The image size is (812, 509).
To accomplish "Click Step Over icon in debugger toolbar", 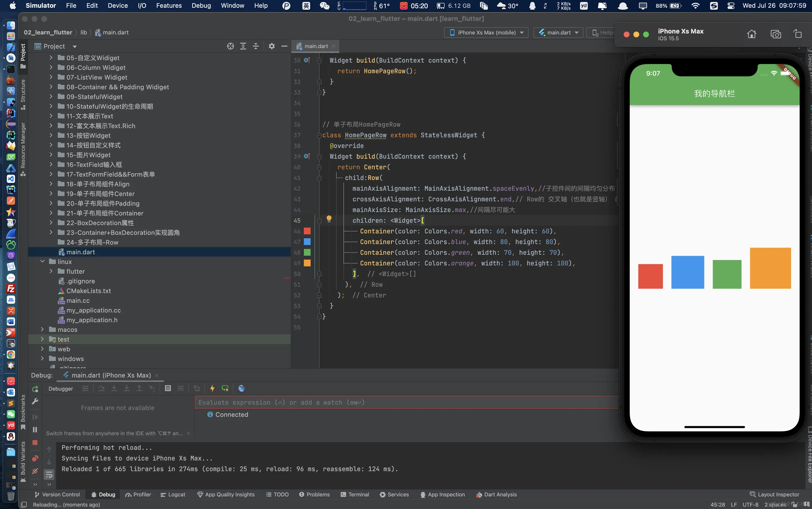I will click(101, 388).
